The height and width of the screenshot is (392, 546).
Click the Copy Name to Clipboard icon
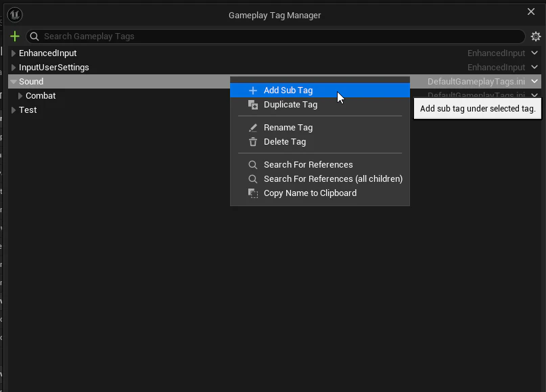coord(253,193)
